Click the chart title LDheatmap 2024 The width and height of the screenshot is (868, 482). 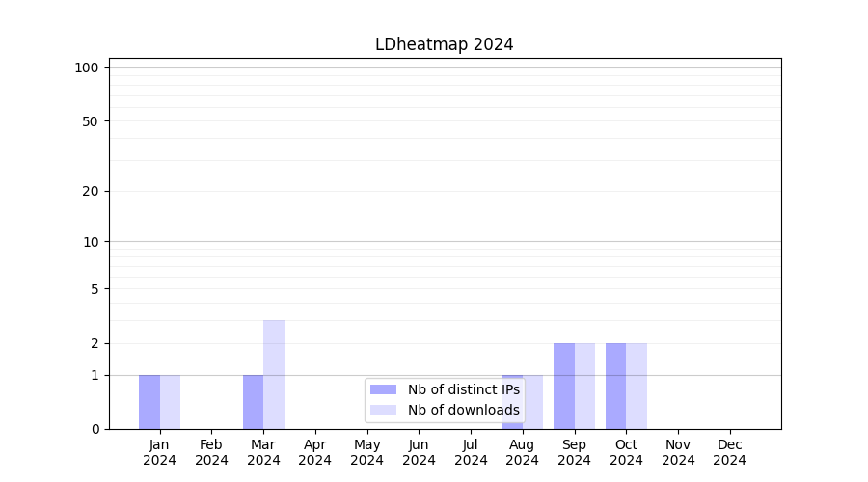point(444,44)
